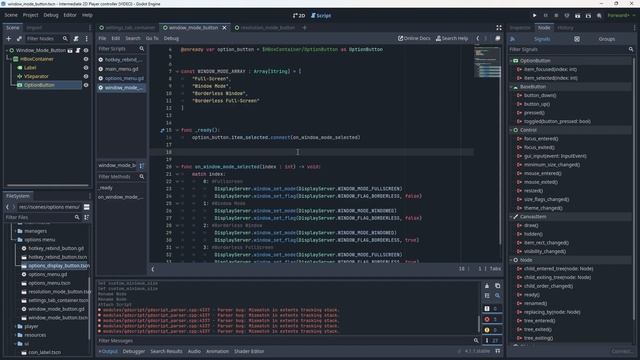Toggle error messages filter in Output
This screenshot has width=640, height=360.
pos(491,319)
